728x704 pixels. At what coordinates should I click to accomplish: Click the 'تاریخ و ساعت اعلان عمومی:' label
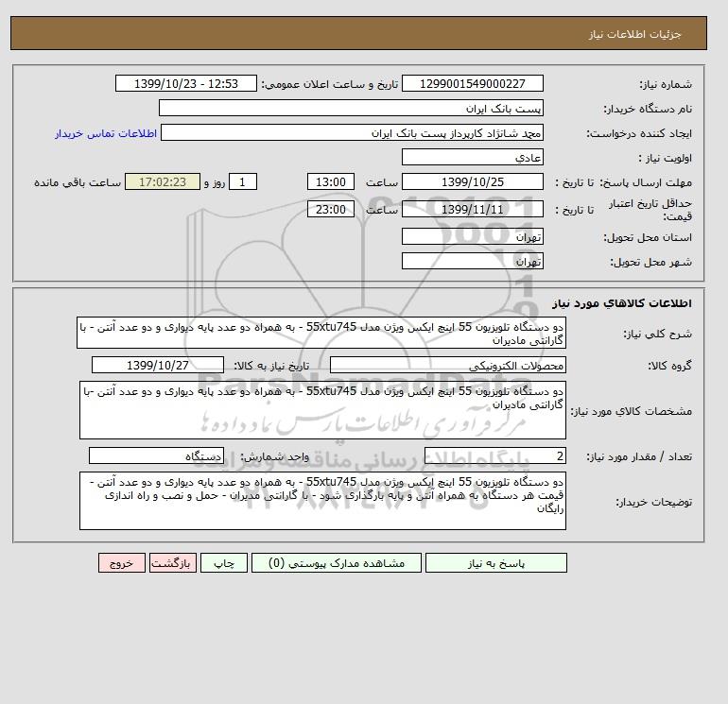click(x=330, y=84)
